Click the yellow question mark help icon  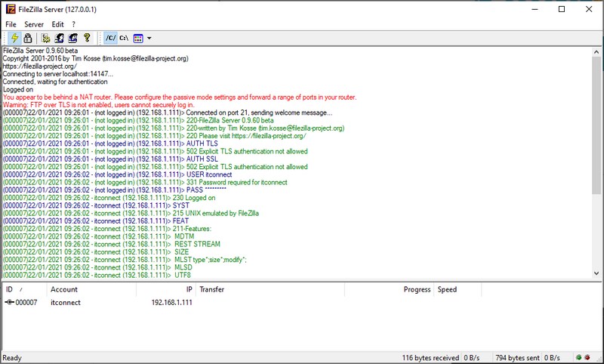tap(87, 38)
